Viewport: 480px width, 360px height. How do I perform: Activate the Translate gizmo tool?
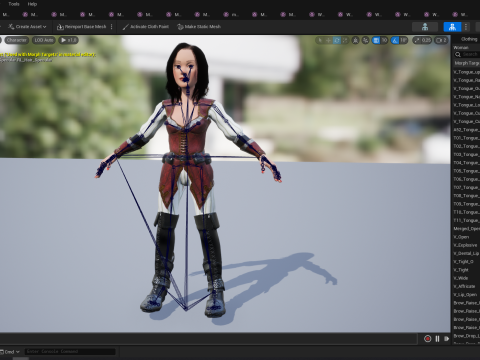[x=328, y=40]
